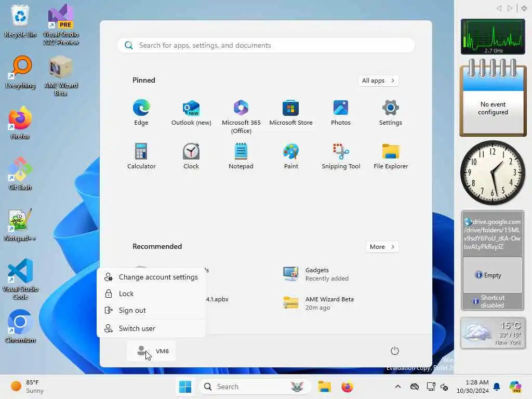This screenshot has height=399, width=532.
Task: Choose Change account settings
Action: (x=151, y=277)
